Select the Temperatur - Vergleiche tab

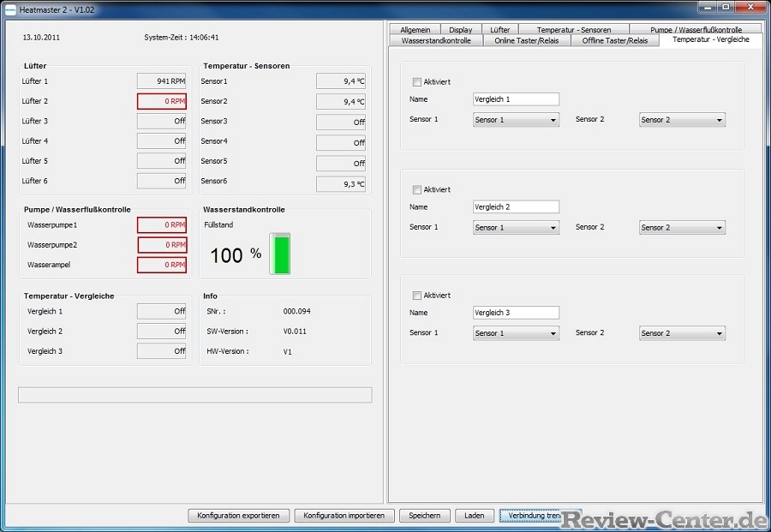710,39
